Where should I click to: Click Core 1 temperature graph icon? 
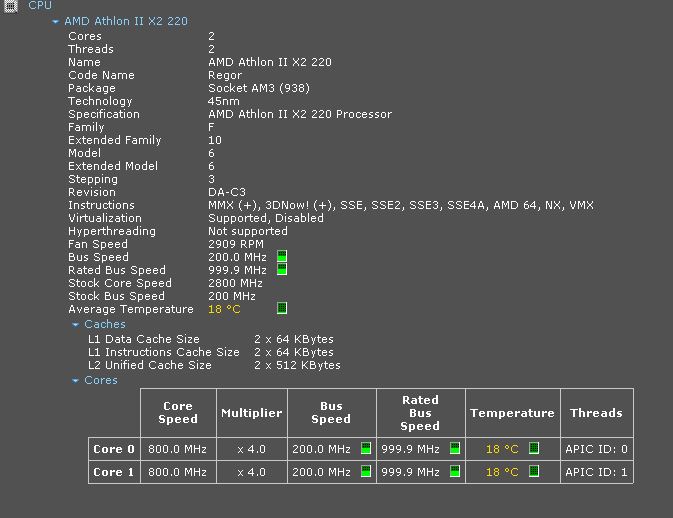pyautogui.click(x=534, y=471)
